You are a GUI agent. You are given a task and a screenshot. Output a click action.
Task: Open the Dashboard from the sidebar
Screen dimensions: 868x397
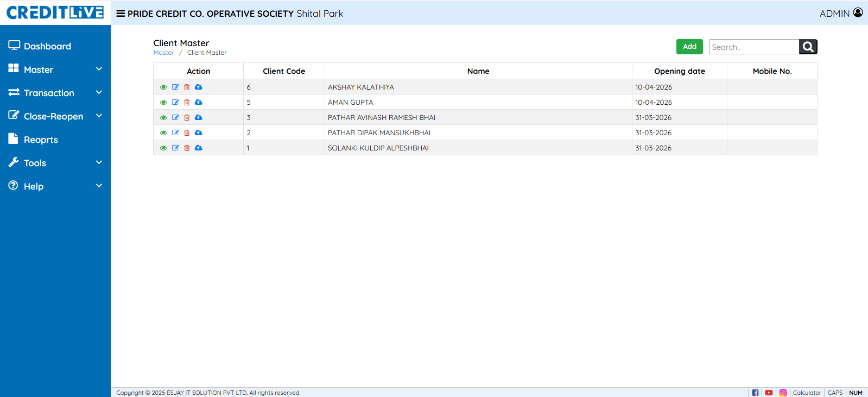pyautogui.click(x=47, y=46)
